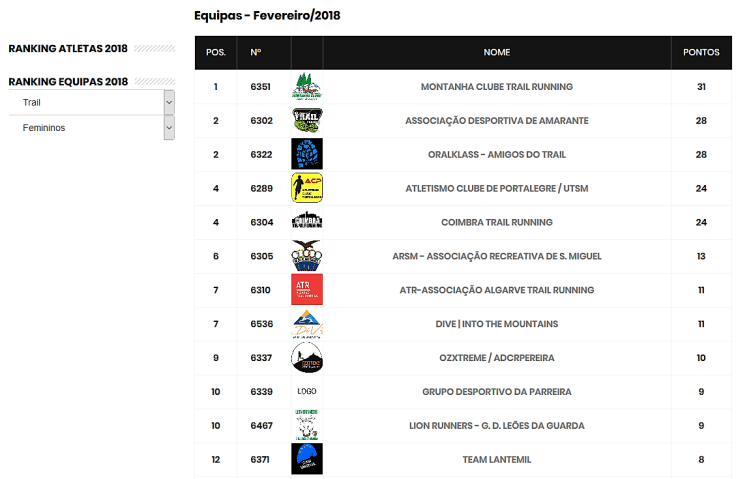Open Associação Desportiva de Amarante team
The width and height of the screenshot is (736, 479).
pyautogui.click(x=497, y=121)
